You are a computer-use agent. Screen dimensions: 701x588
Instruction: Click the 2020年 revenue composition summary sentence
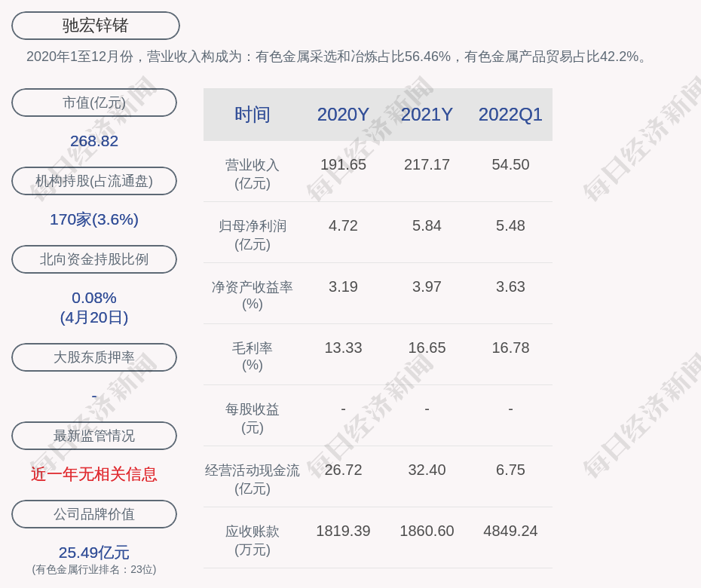tap(337, 57)
